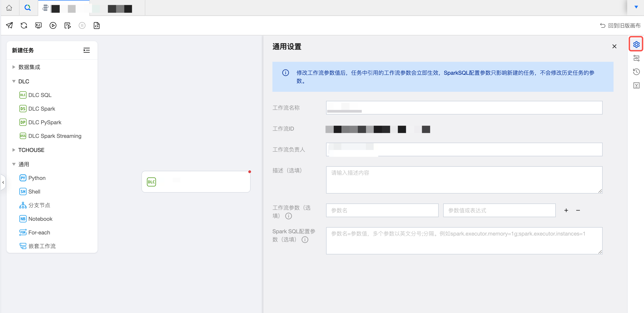Click the 参数名 input field

382,210
